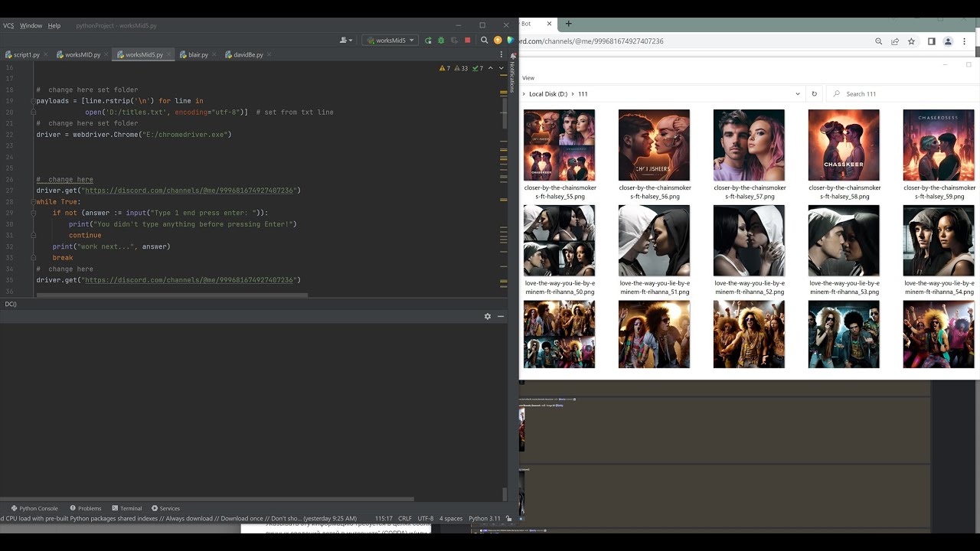Close the Bot tab in Chrome
The image size is (980, 551).
(550, 24)
